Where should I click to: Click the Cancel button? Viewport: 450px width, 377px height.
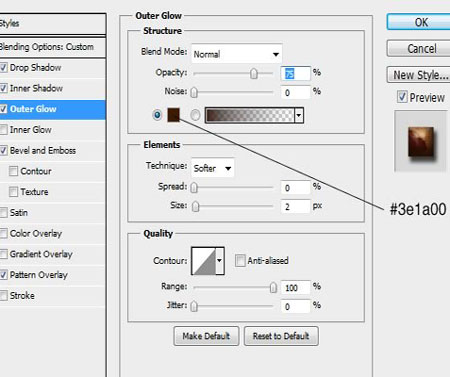tap(419, 49)
